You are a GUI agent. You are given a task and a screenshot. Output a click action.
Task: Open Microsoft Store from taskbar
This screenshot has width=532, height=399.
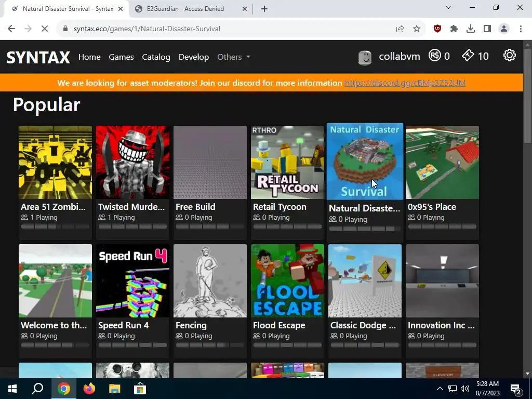[x=140, y=389]
